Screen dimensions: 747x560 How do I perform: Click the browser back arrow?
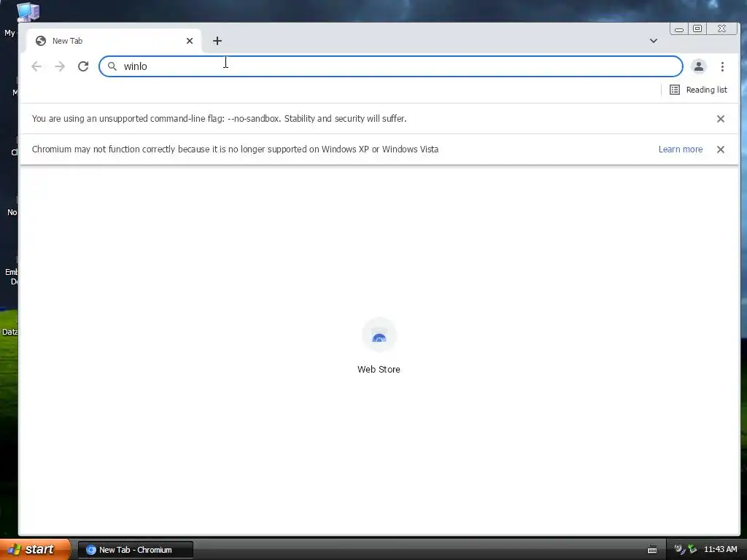(x=36, y=66)
